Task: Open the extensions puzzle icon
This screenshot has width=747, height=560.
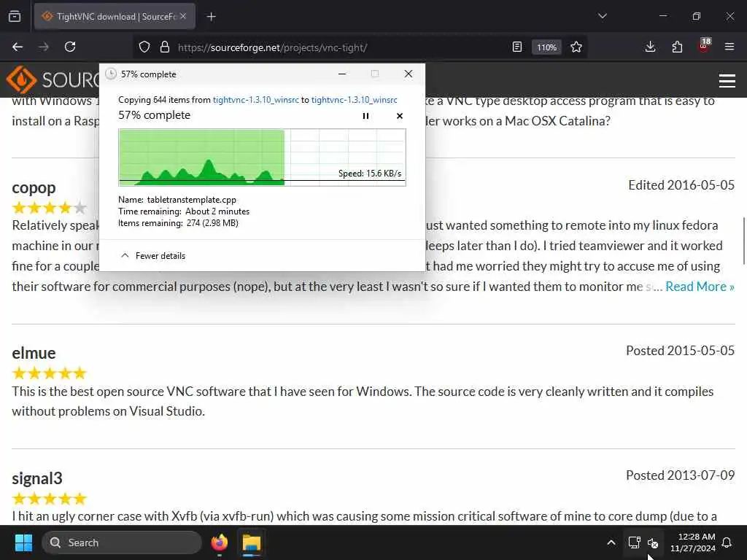Action: click(677, 47)
